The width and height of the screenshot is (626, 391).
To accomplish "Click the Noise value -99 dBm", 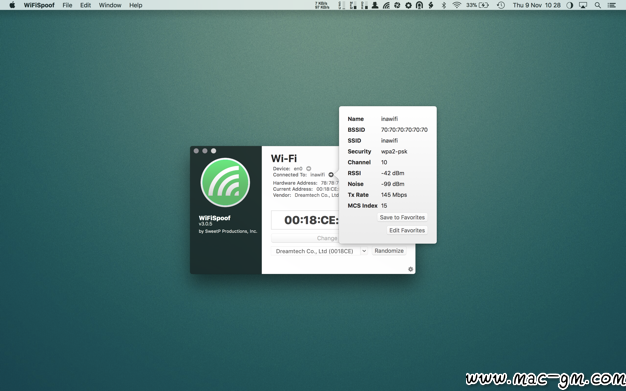I will [392, 184].
